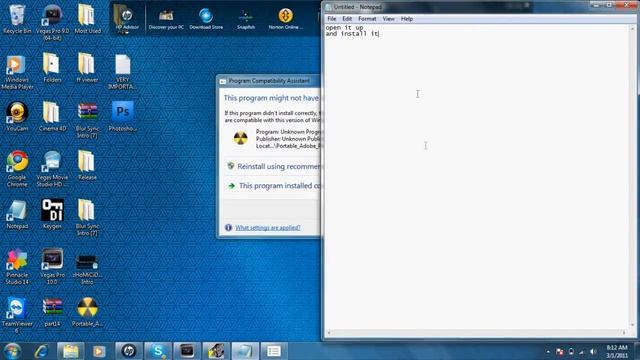
Task: Open the Notepad File menu
Action: pyautogui.click(x=331, y=19)
